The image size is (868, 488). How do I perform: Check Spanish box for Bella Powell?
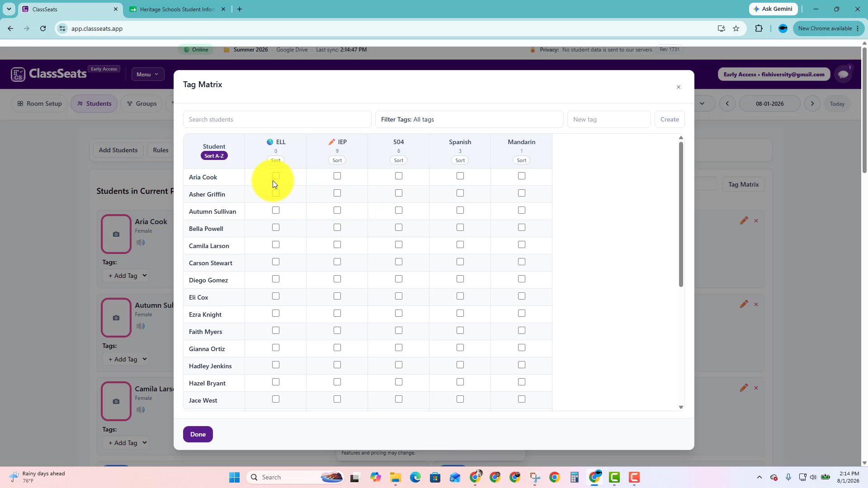pos(460,227)
